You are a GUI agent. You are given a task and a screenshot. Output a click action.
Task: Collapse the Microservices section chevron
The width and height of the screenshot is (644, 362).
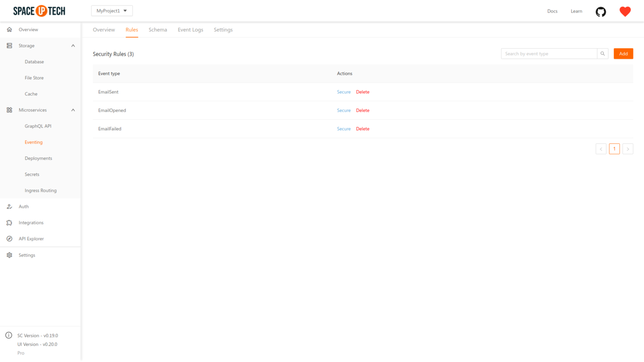tap(73, 110)
